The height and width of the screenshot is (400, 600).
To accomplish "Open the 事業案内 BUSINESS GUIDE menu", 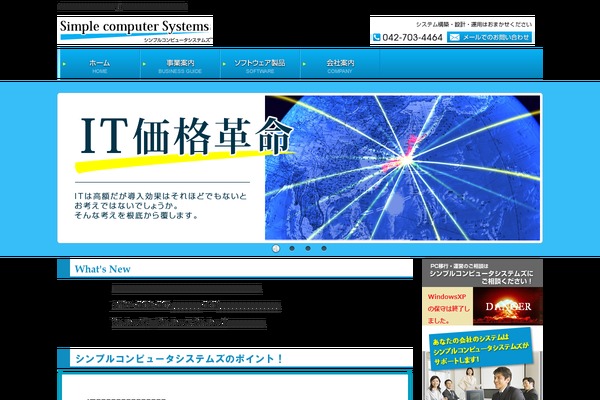I will pos(180,65).
